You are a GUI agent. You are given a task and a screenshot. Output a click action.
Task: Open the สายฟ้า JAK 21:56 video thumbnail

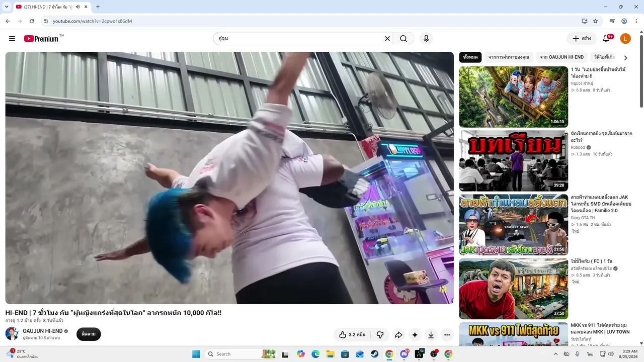point(514,225)
